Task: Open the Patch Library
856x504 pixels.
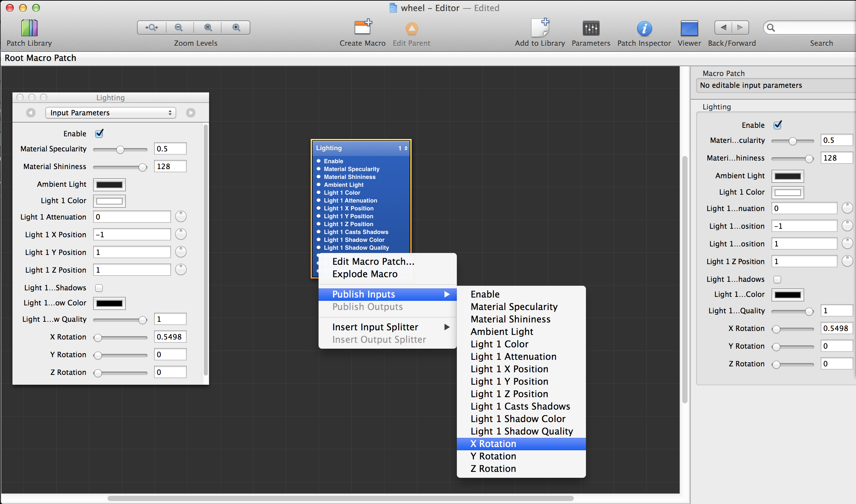Action: click(x=29, y=28)
